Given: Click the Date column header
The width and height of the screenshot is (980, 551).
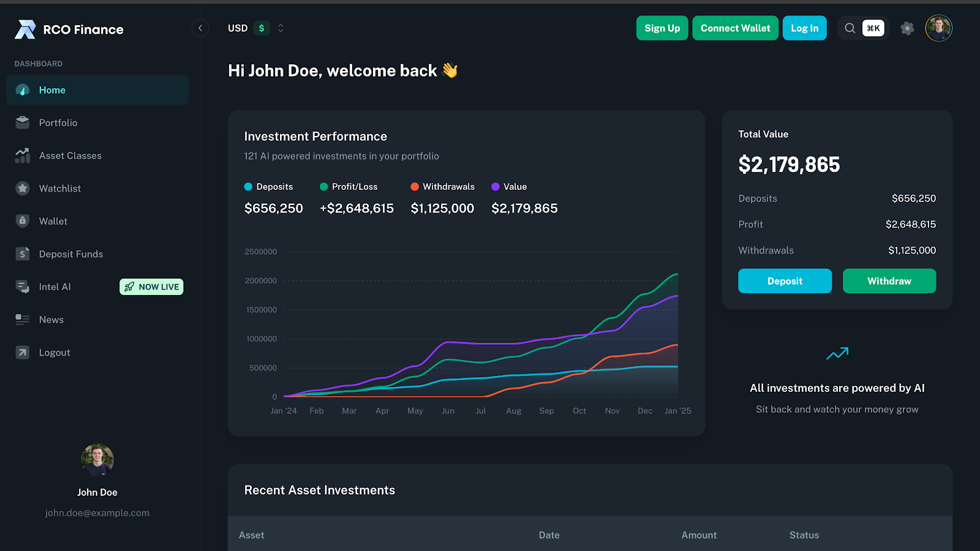Looking at the screenshot, I should point(549,535).
